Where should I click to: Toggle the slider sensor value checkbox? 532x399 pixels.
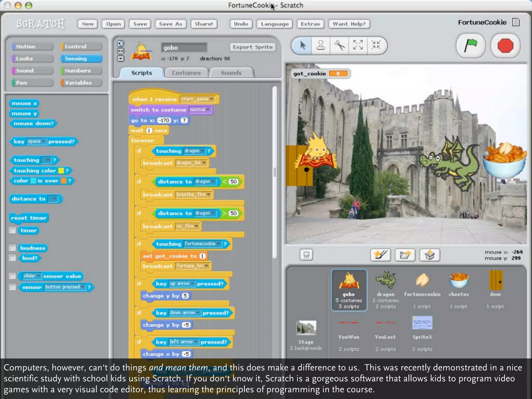[x=12, y=276]
